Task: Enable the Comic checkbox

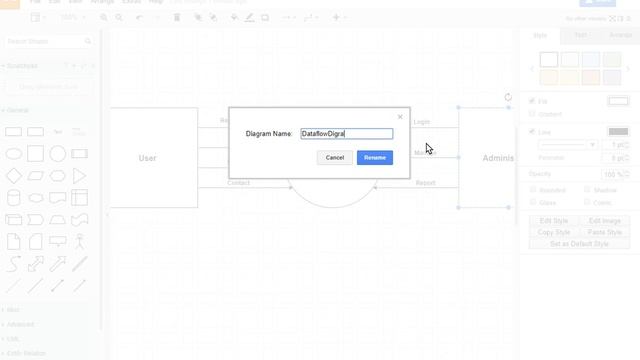Action: coord(587,202)
